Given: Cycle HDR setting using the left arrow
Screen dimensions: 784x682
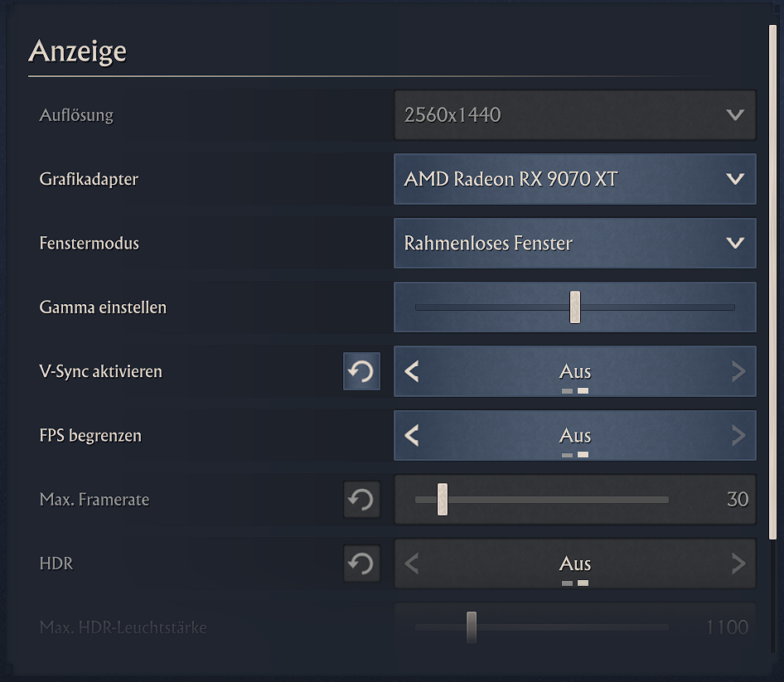Looking at the screenshot, I should [x=412, y=563].
